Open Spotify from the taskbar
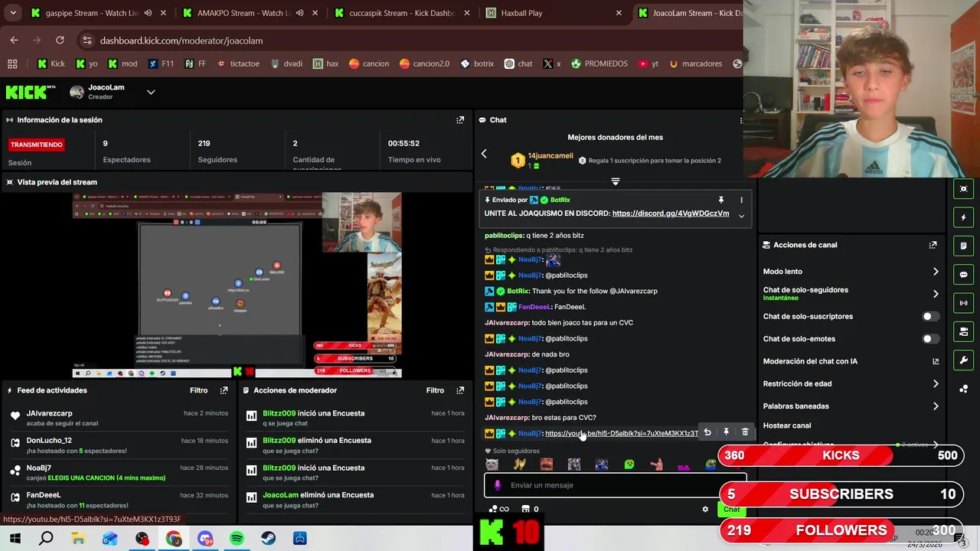 237,539
